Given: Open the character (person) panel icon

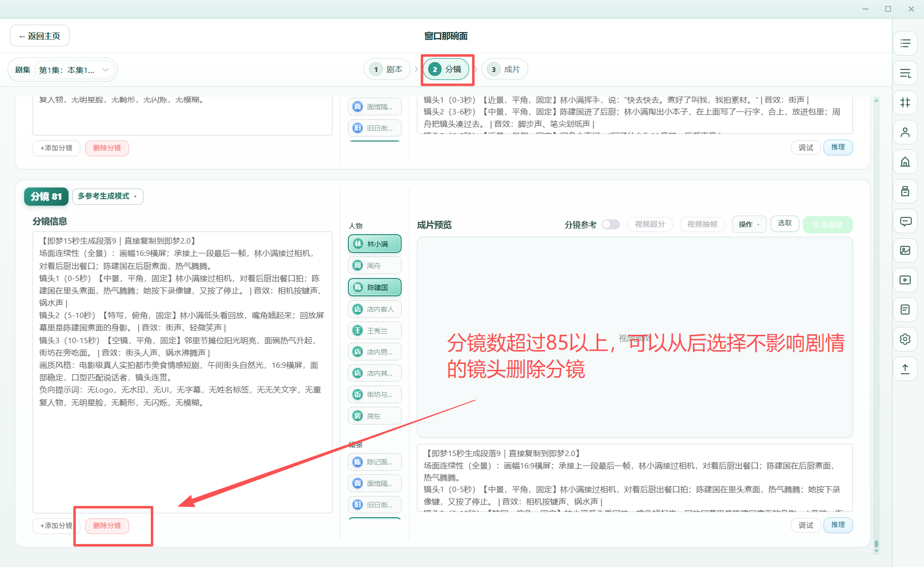Looking at the screenshot, I should 905,132.
